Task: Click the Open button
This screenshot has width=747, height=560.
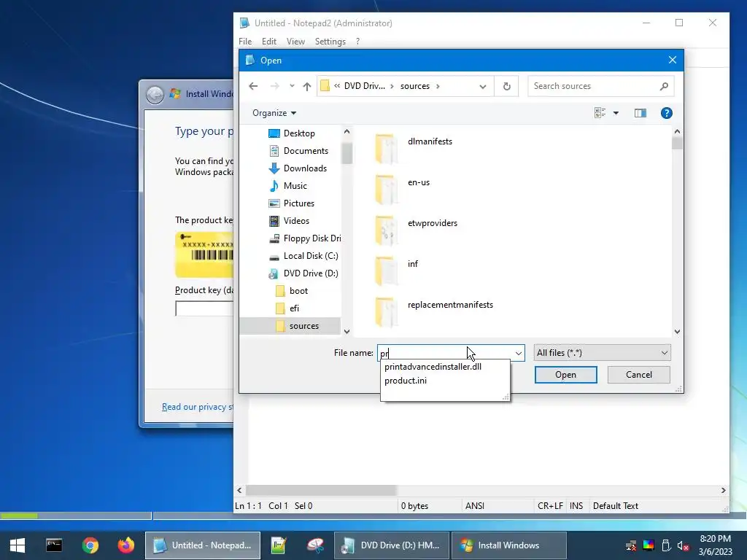Action: pyautogui.click(x=565, y=375)
